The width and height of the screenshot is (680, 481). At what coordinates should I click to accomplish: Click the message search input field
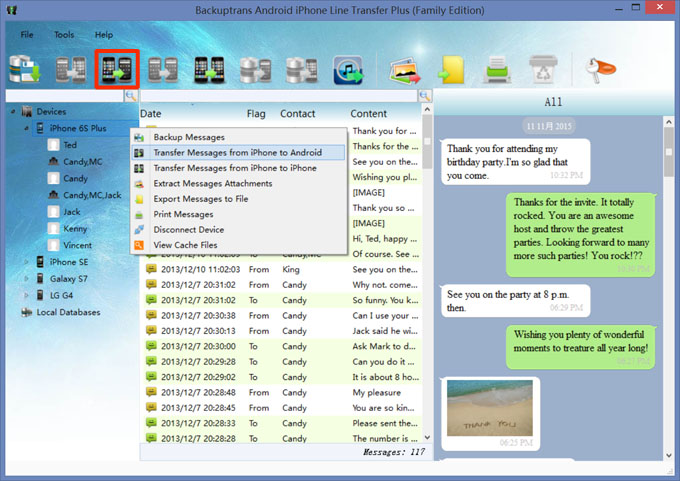(279, 96)
